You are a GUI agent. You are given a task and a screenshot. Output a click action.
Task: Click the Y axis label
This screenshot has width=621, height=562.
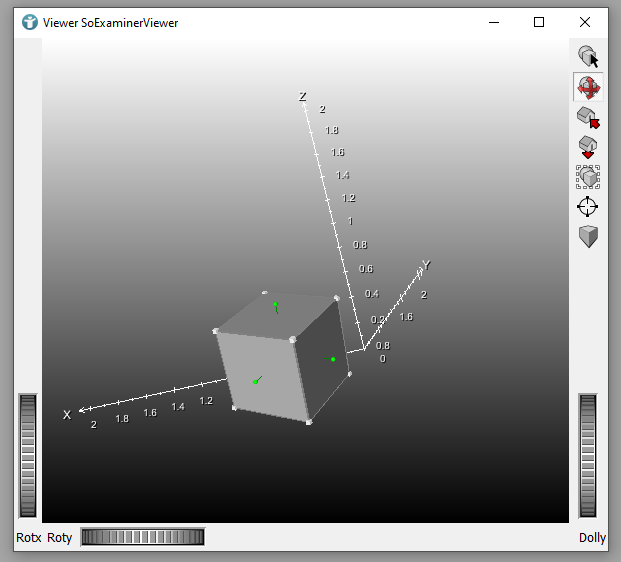pyautogui.click(x=426, y=265)
